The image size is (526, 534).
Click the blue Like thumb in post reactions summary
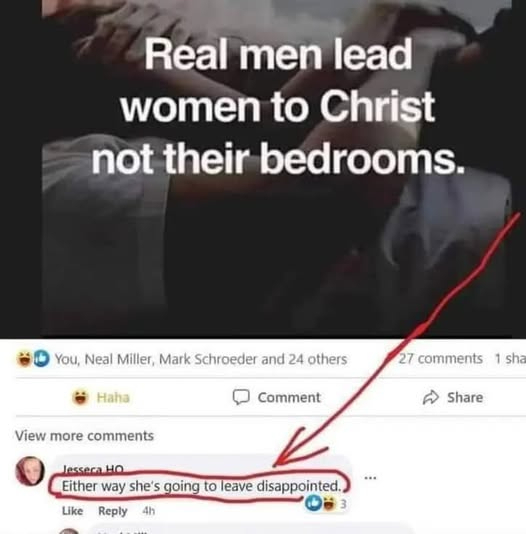click(41, 359)
